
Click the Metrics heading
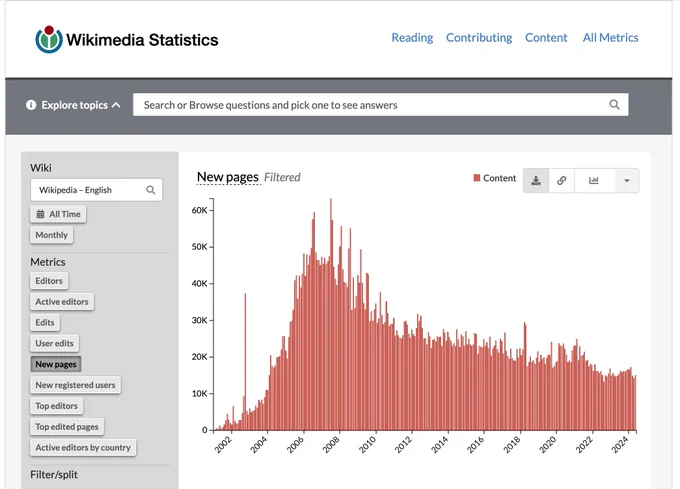(x=48, y=262)
